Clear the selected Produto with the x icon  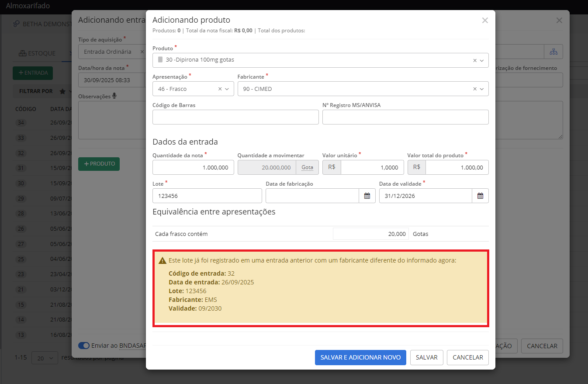pyautogui.click(x=475, y=61)
